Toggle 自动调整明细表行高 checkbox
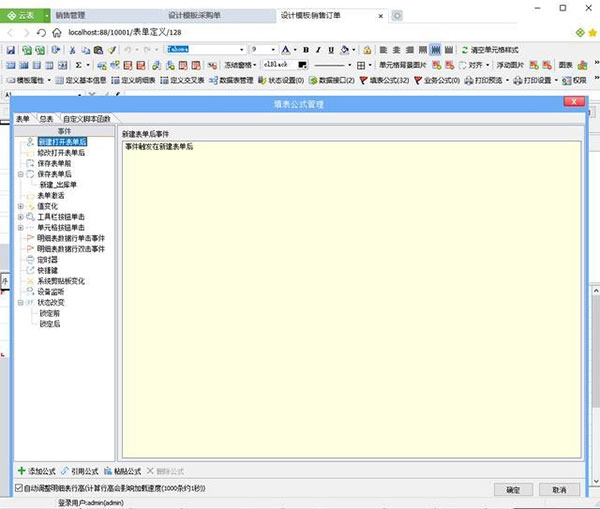This screenshot has width=600, height=509. pos(21,488)
